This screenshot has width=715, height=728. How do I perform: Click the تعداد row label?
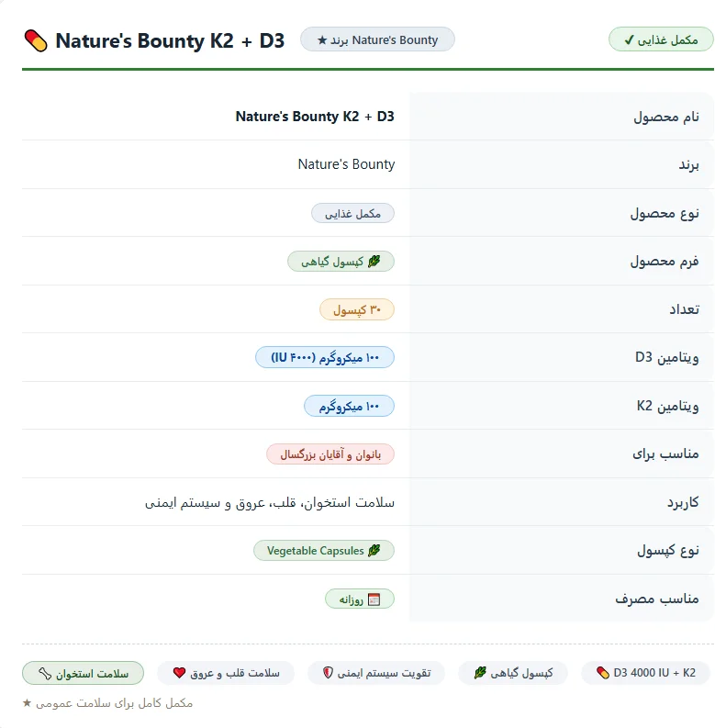tap(685, 309)
